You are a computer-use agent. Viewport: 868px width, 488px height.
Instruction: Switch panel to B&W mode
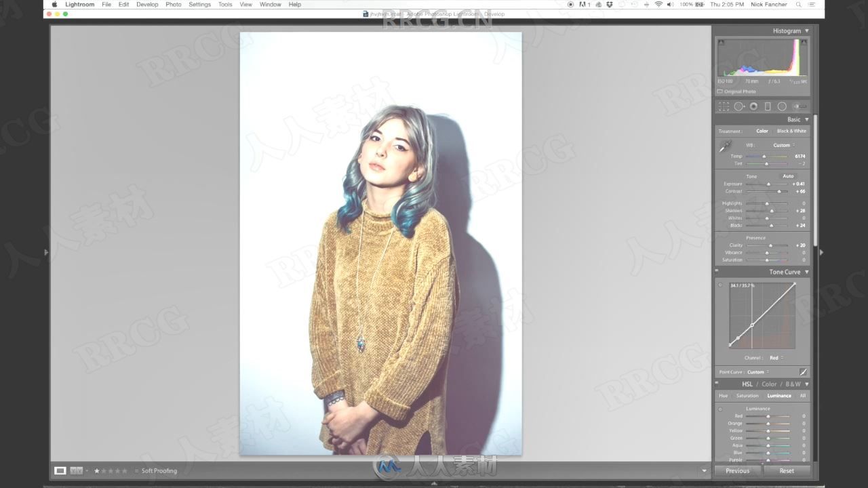[x=793, y=384]
